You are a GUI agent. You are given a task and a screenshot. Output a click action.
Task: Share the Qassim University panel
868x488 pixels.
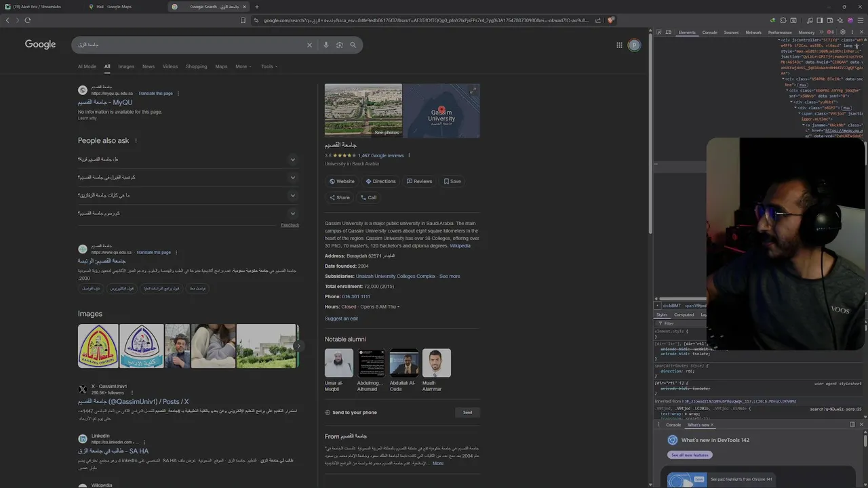coord(339,197)
